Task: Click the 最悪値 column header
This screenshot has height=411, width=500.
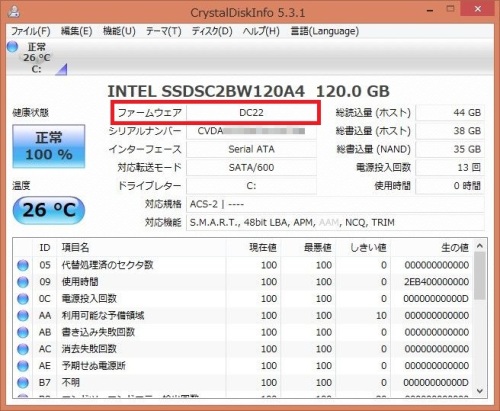Action: (x=308, y=248)
